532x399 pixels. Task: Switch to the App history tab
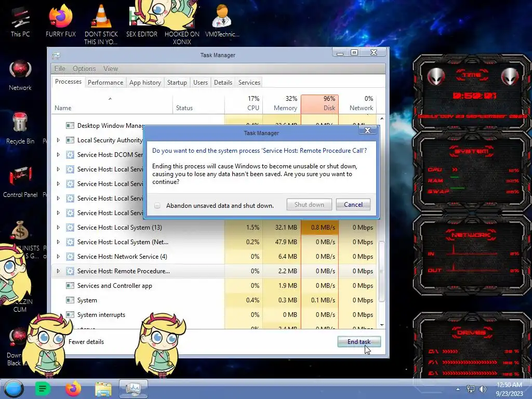[145, 83]
